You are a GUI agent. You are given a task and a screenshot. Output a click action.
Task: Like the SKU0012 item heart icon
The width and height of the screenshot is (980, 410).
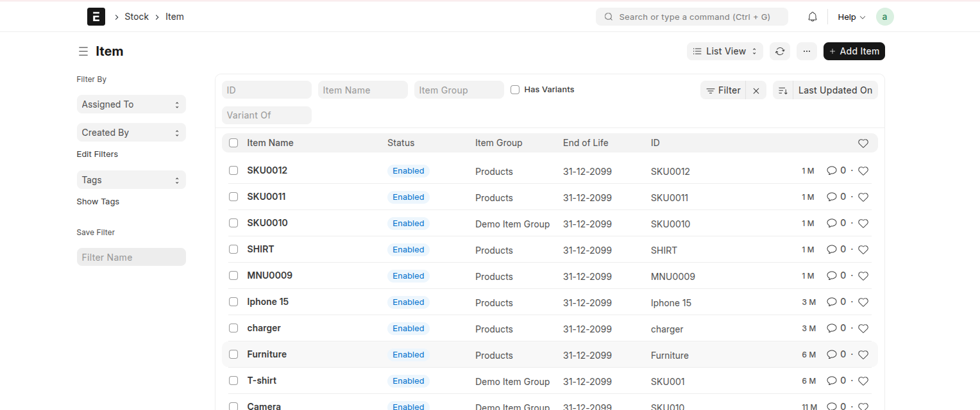[863, 171]
